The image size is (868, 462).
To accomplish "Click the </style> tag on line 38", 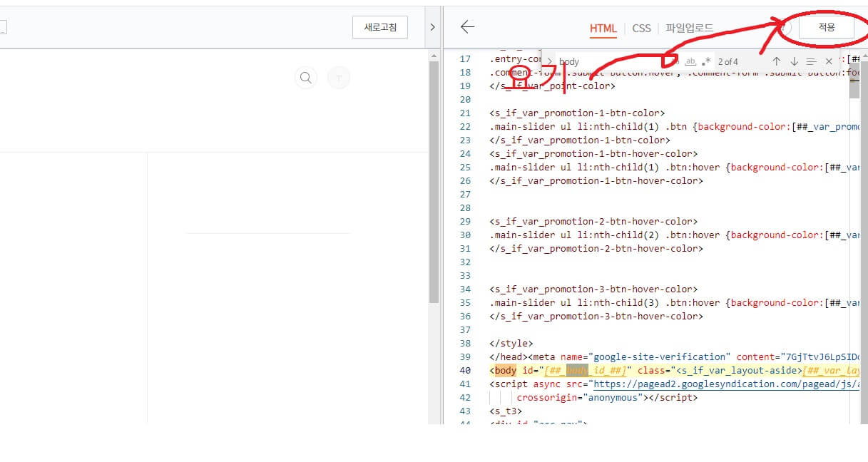I will (511, 343).
